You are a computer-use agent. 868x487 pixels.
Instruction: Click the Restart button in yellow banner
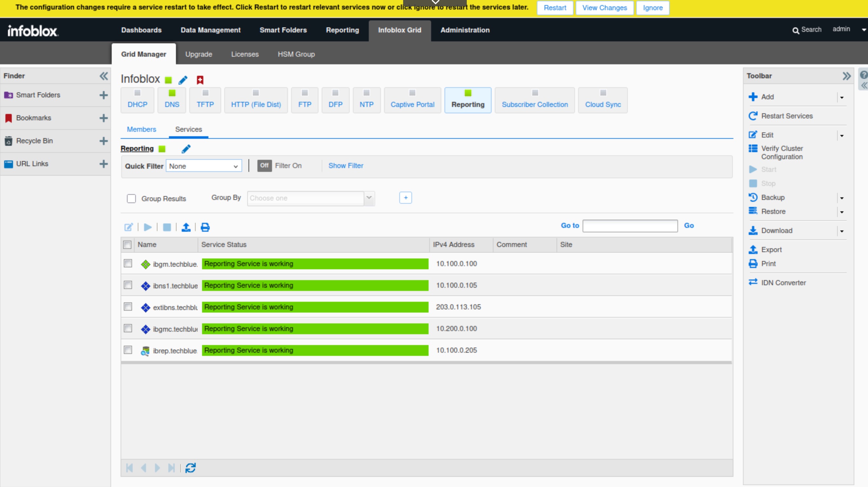(x=555, y=8)
